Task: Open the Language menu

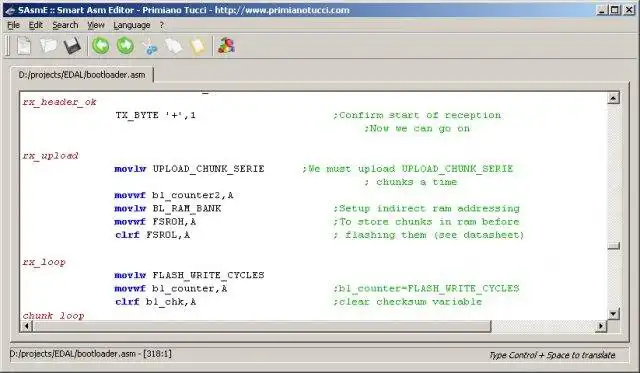Action: point(131,25)
